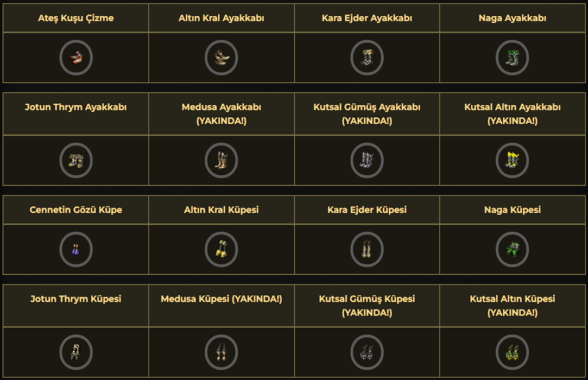
Task: Select the Altın Kral Ayakkabı icon
Action: coord(222,58)
